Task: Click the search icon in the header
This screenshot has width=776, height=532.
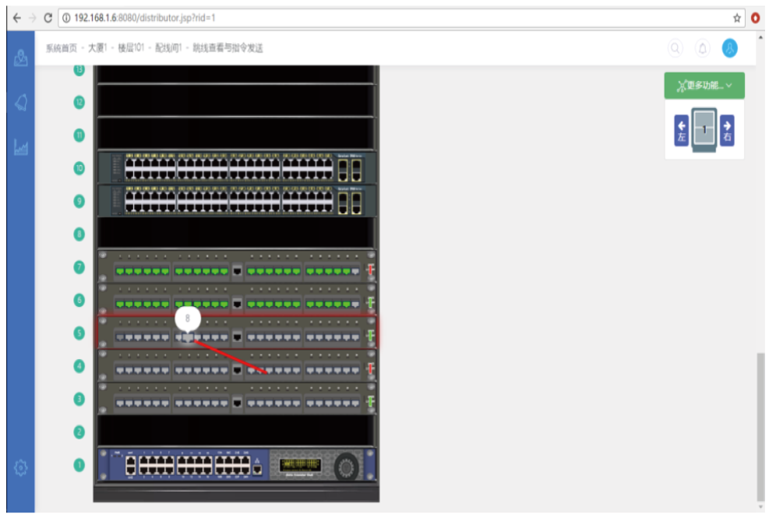Action: pos(675,48)
